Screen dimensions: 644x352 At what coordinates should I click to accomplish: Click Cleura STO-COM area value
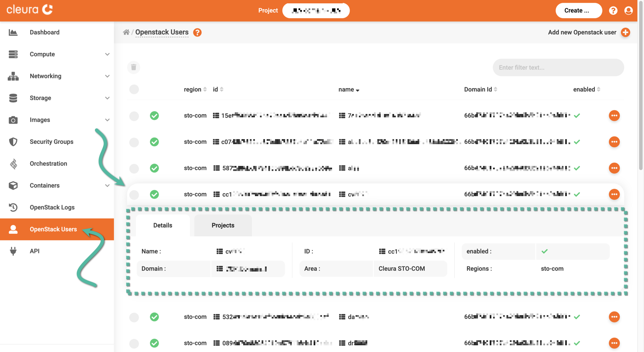click(401, 269)
